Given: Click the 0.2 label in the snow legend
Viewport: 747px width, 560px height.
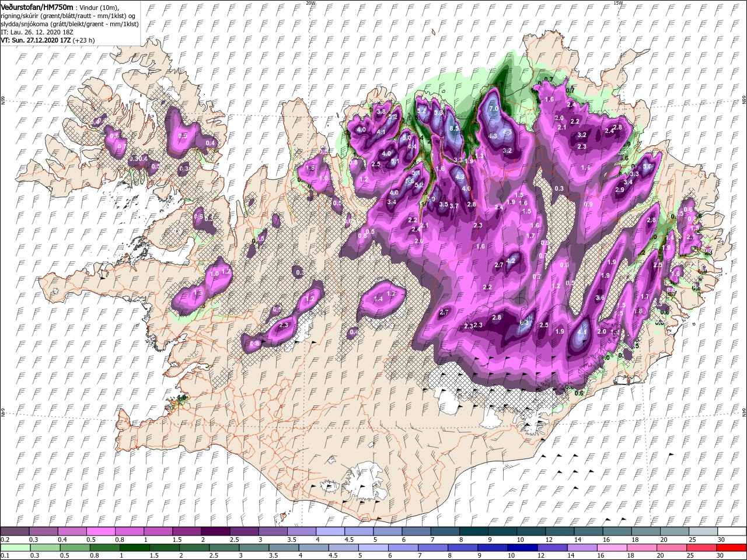Looking at the screenshot, I should click(5, 540).
